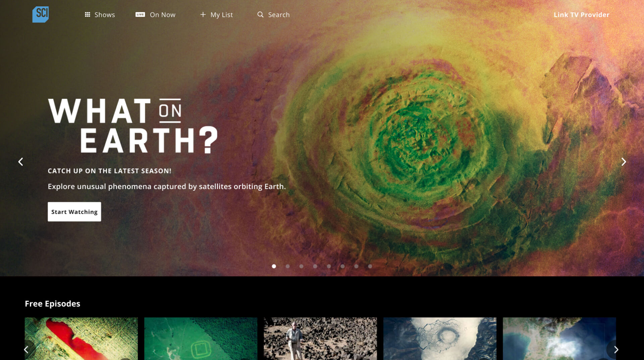
Task: Click the SCI channel logo
Action: click(x=40, y=14)
